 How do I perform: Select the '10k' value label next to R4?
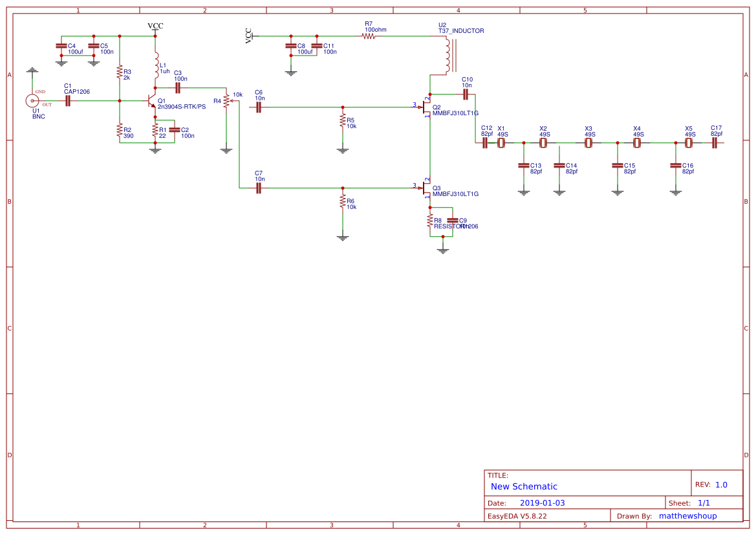[238, 94]
